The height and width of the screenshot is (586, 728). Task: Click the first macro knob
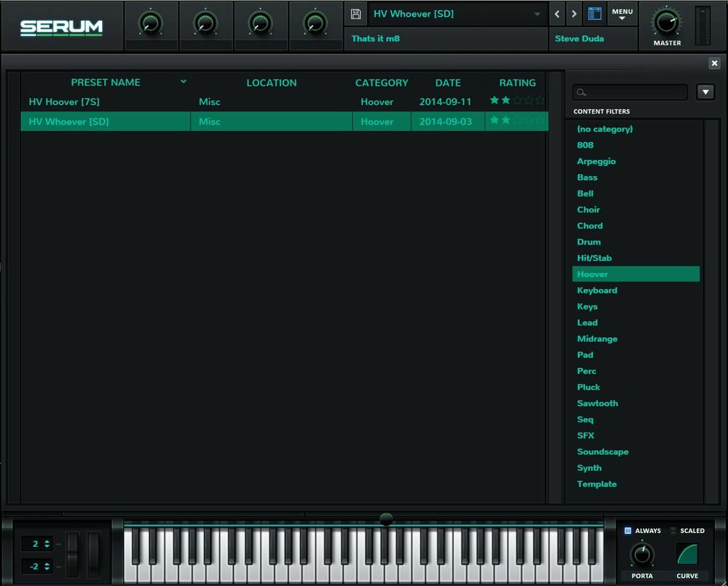pyautogui.click(x=151, y=22)
